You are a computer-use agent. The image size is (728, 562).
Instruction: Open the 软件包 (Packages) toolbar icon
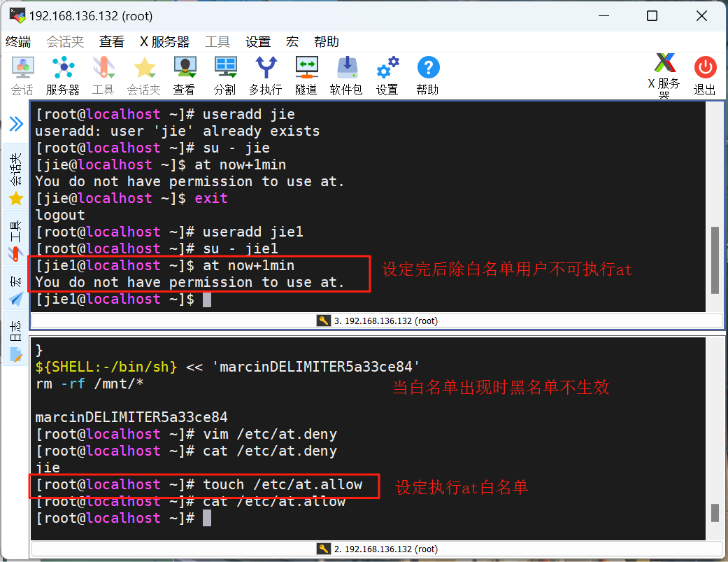click(x=346, y=76)
